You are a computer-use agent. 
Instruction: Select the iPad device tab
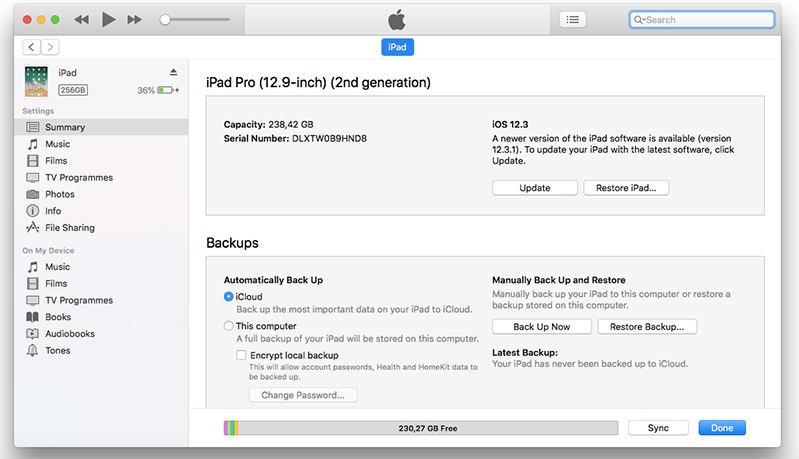(396, 47)
